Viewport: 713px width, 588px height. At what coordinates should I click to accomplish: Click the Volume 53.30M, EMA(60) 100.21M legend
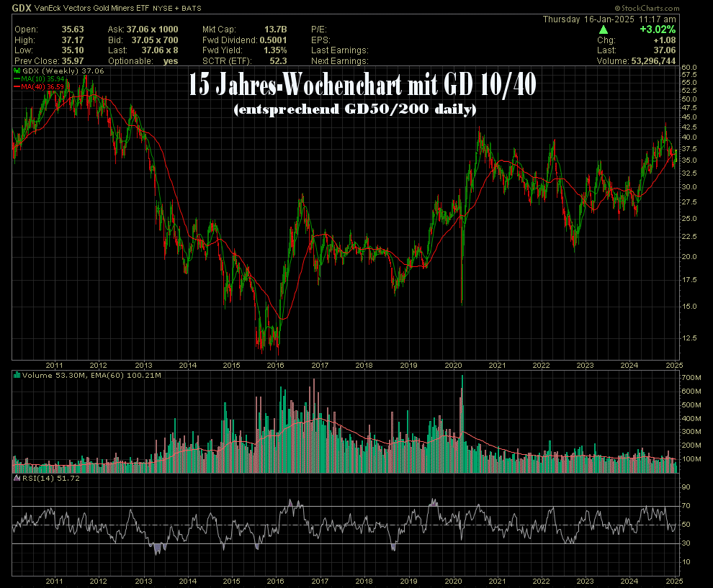tap(91, 376)
